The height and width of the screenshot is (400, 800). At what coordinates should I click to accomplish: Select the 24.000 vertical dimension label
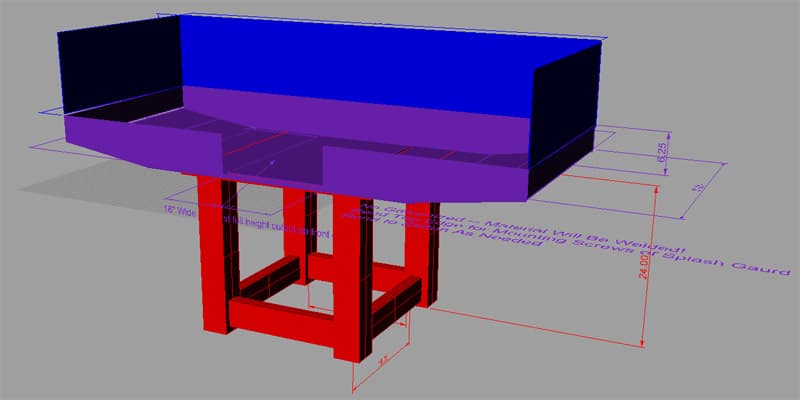644,266
